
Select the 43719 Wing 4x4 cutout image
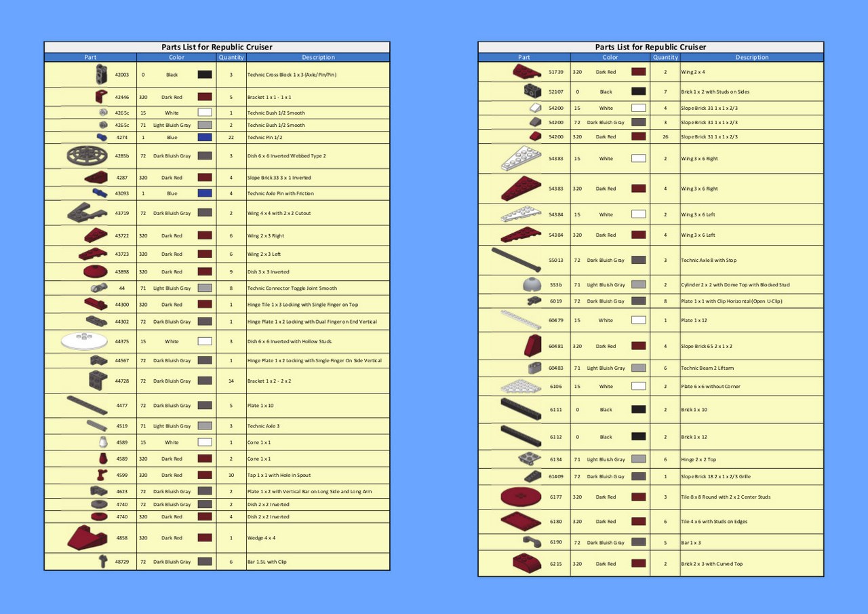coord(87,213)
